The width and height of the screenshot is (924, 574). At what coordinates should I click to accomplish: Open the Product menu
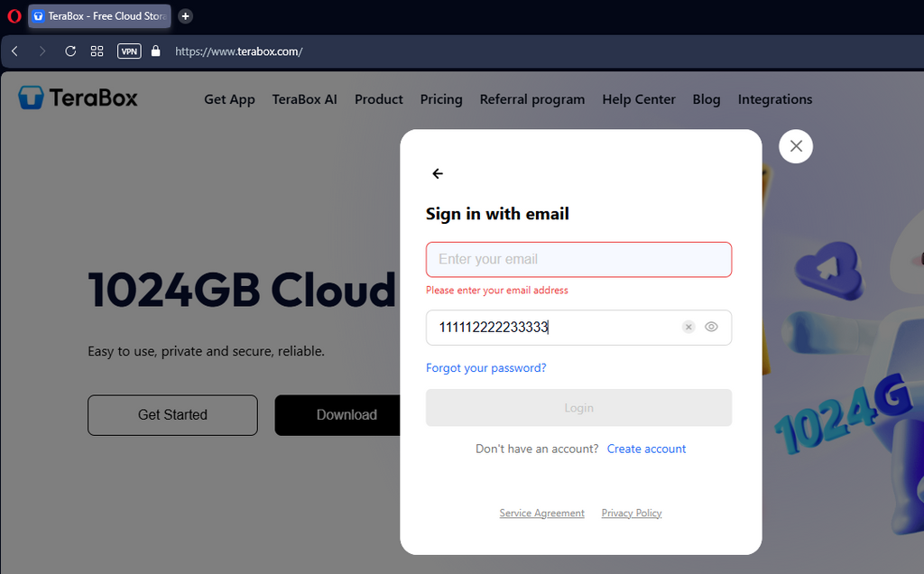pyautogui.click(x=379, y=99)
